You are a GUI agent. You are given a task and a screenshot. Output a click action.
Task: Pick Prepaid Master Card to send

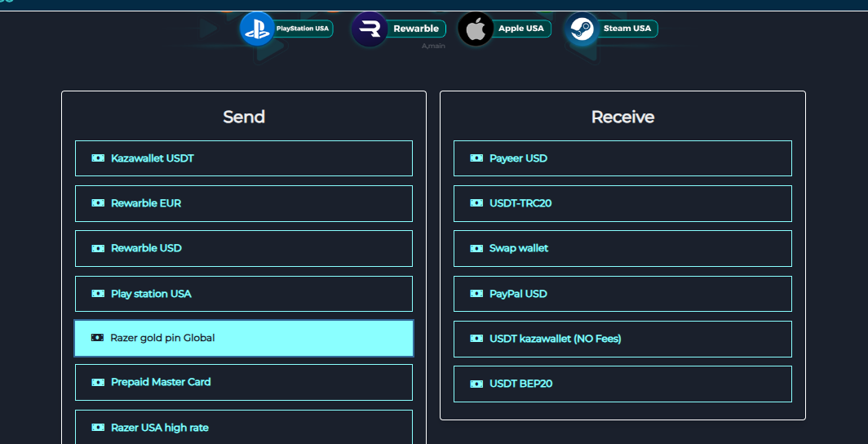tap(244, 382)
